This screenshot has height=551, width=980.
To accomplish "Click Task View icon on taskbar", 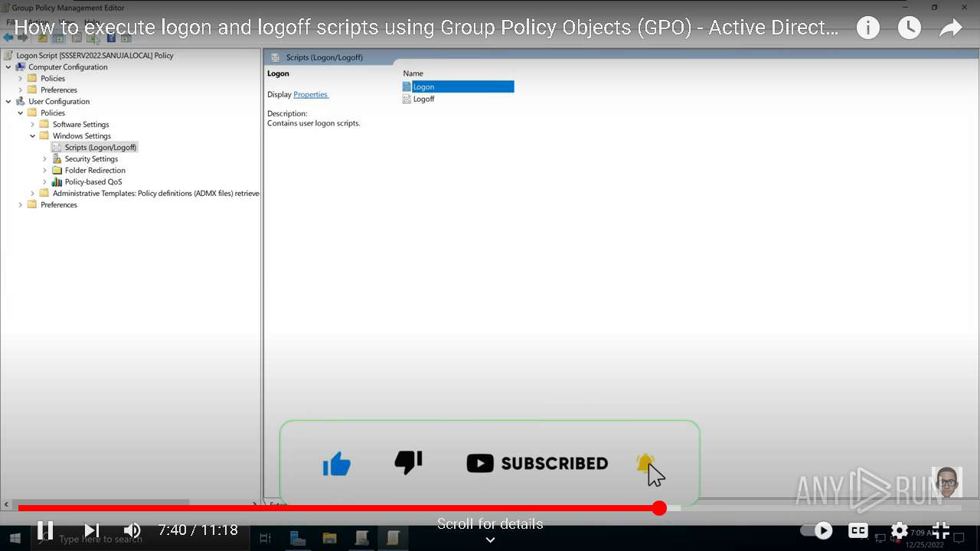I will click(x=265, y=539).
